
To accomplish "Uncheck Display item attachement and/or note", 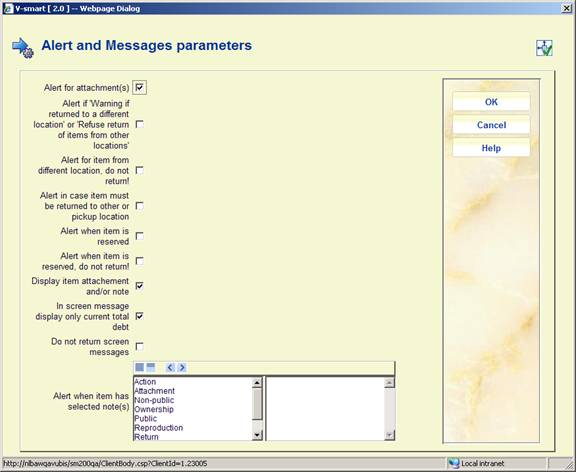I will pyautogui.click(x=140, y=286).
